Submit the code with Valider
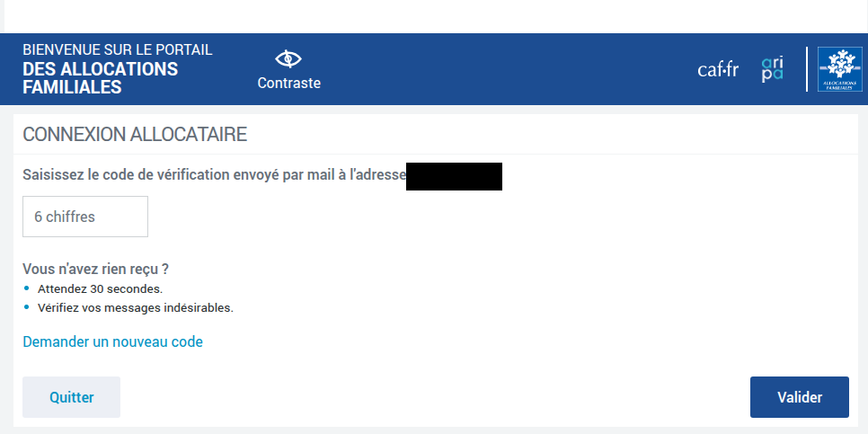The width and height of the screenshot is (868, 434). [x=800, y=397]
